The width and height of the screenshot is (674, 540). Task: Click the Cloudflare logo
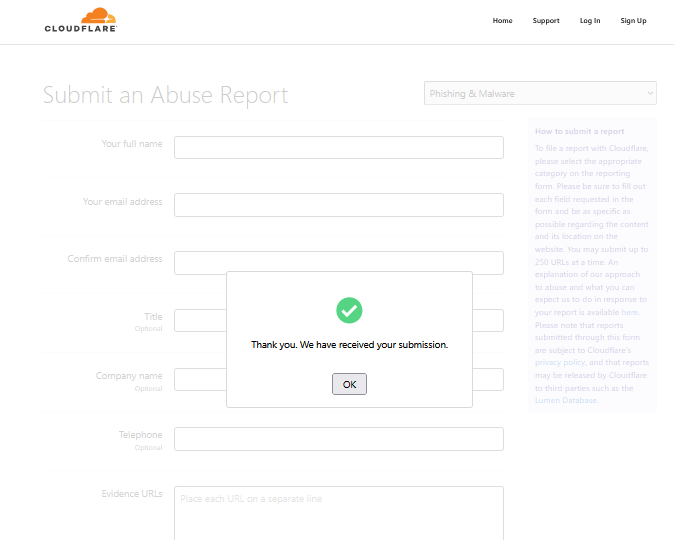80,20
